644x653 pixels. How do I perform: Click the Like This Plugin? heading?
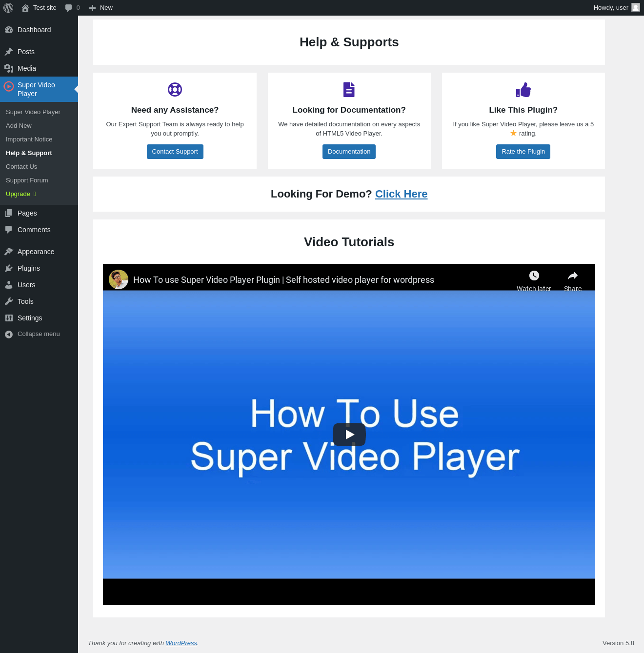[523, 110]
